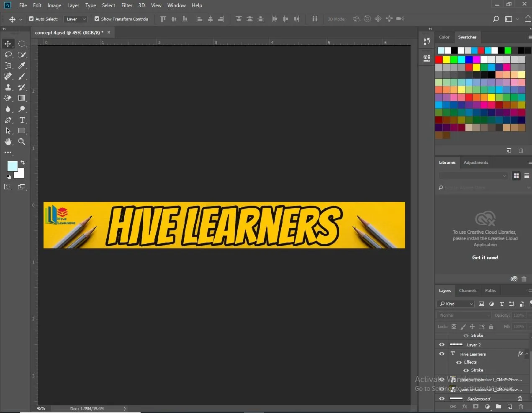The width and height of the screenshot is (532, 413).
Task: Close the concept 4.psd document tab
Action: (x=109, y=32)
